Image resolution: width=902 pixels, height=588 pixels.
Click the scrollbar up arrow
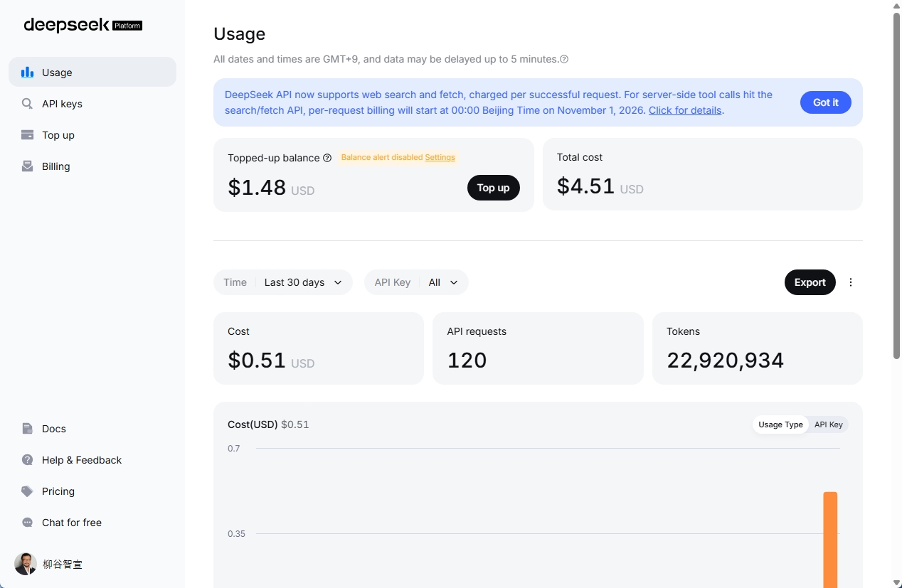pos(896,6)
